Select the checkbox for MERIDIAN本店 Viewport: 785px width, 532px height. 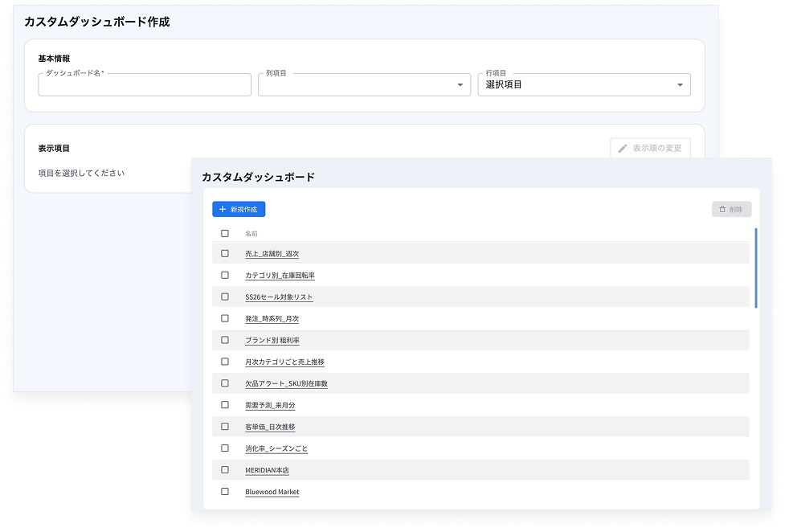(225, 470)
